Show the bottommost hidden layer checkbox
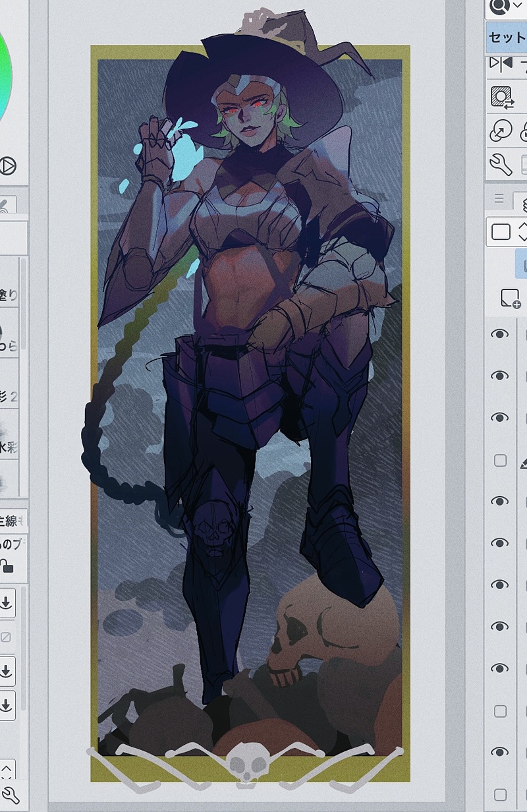This screenshot has width=527, height=812. click(501, 794)
